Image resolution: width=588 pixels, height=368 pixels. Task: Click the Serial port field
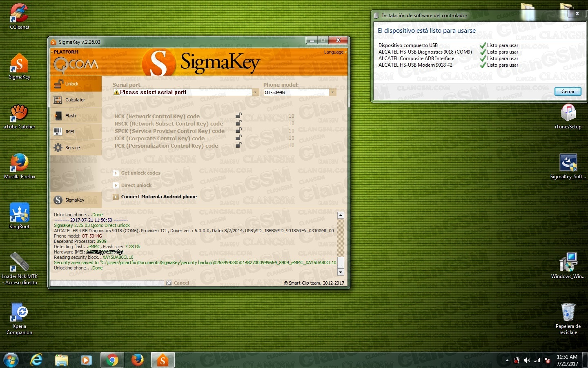coord(183,92)
